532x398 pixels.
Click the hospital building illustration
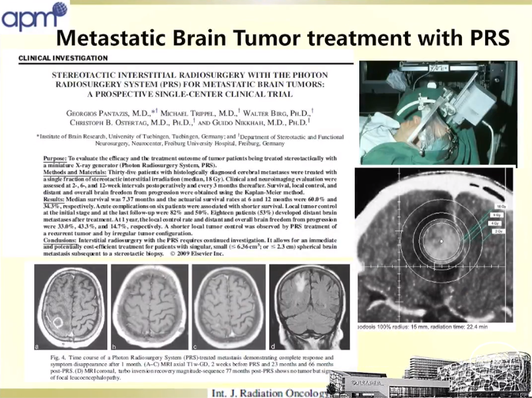[430, 375]
